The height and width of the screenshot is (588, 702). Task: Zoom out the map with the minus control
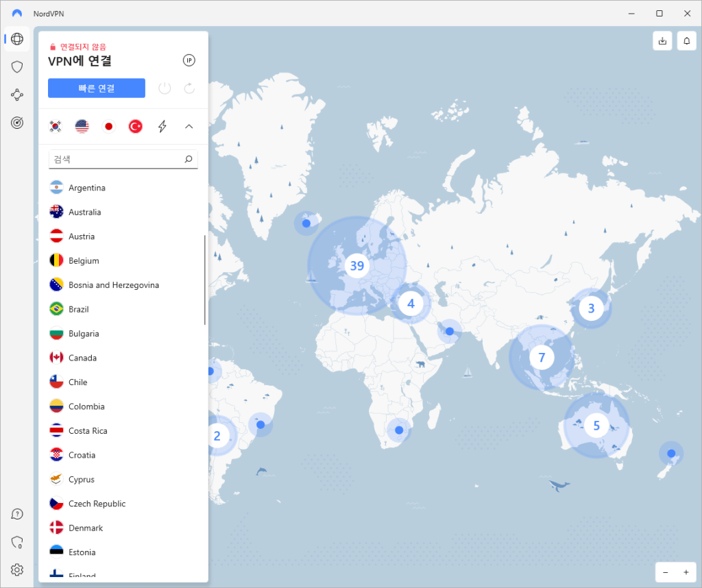pyautogui.click(x=664, y=572)
